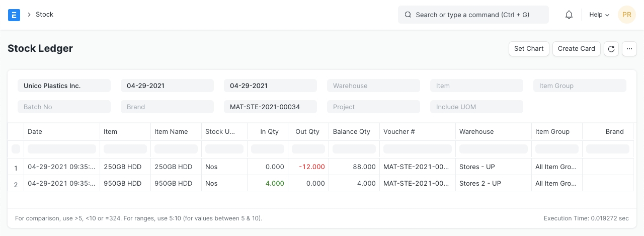Focus the Warehouse filter field
Image resolution: width=644 pixels, height=236 pixels.
coord(373,86)
